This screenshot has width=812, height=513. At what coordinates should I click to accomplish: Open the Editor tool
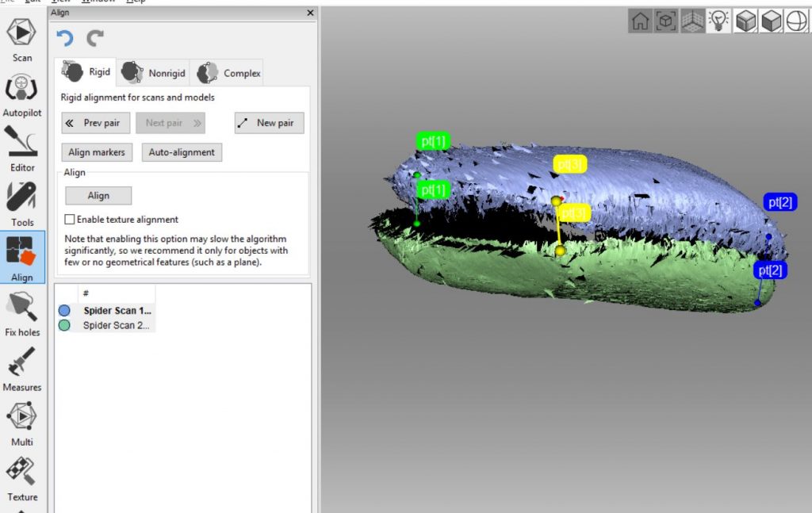(21, 150)
